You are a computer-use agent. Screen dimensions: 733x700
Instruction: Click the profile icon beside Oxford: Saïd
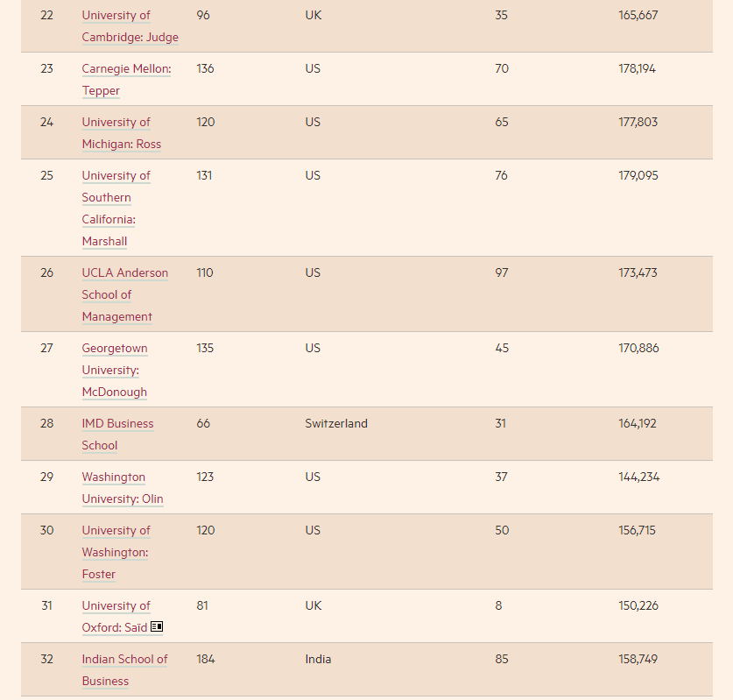(x=158, y=627)
